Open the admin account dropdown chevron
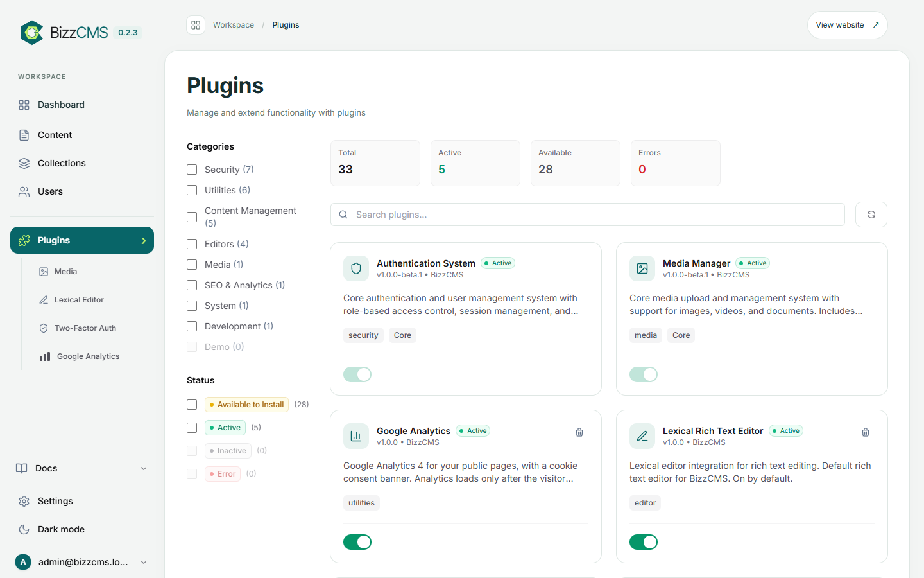Screen dimensions: 924x578 tap(144, 562)
